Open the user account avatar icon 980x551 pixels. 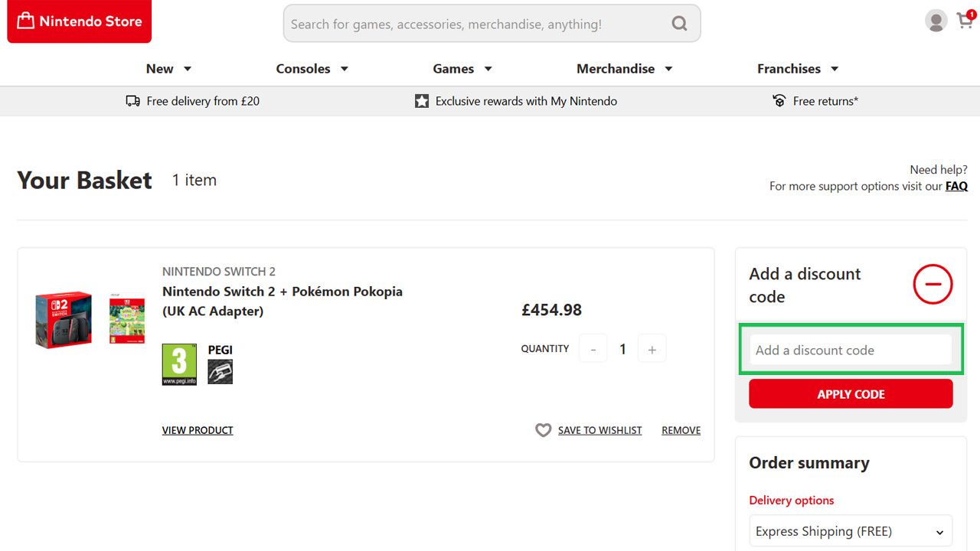pyautogui.click(x=936, y=21)
